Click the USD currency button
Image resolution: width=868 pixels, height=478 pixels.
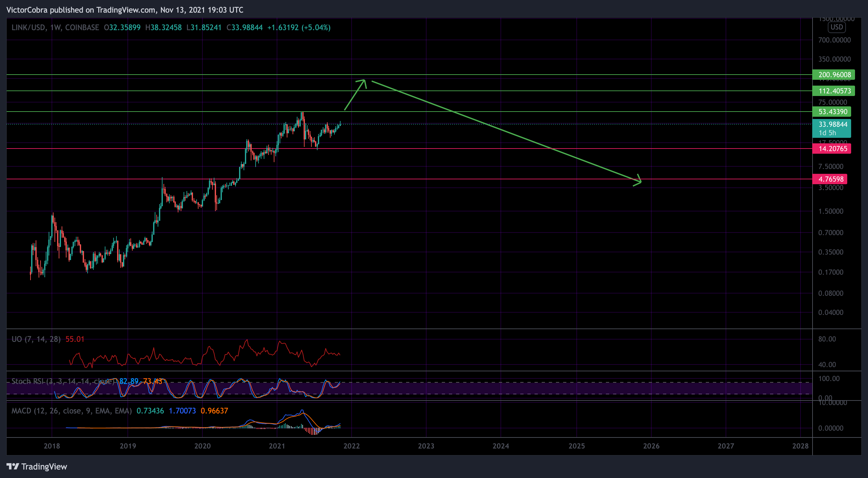tap(837, 27)
